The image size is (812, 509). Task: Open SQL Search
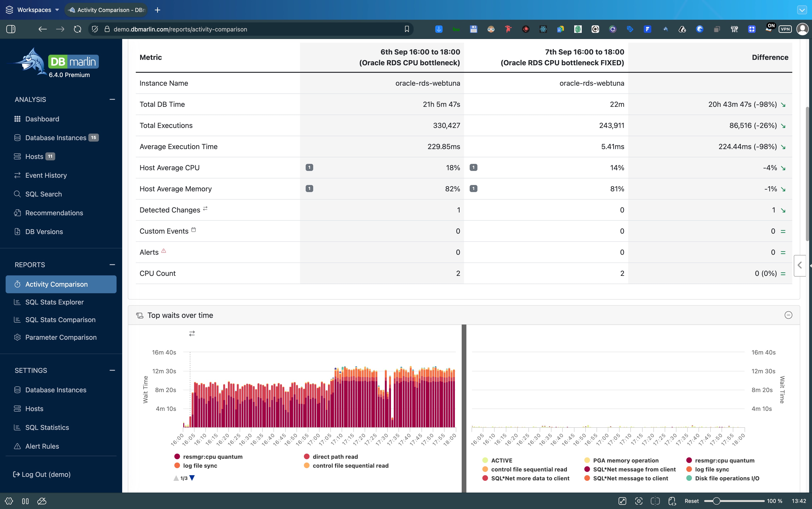click(x=38, y=194)
